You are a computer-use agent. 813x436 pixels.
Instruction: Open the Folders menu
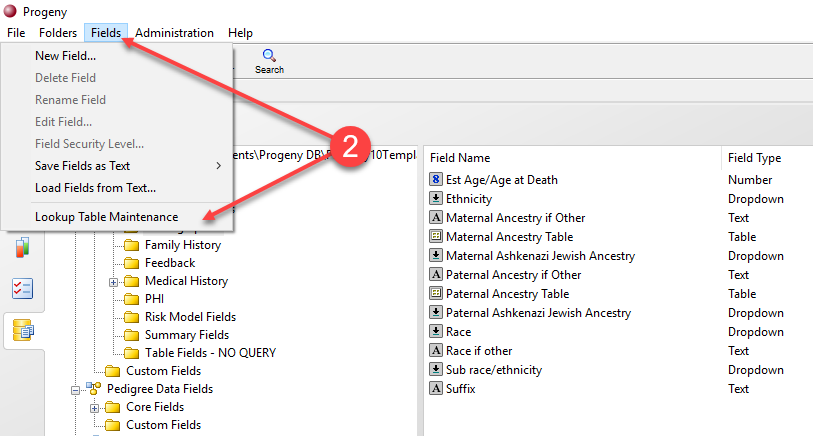click(x=58, y=33)
